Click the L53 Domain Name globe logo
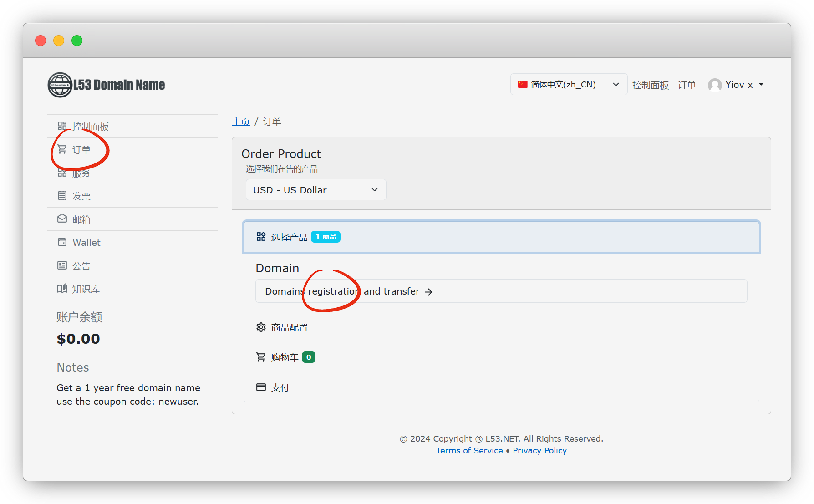Image resolution: width=814 pixels, height=504 pixels. coord(60,85)
